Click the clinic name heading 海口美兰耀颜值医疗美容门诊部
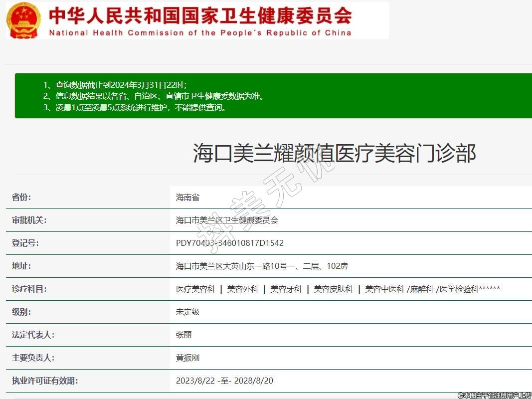This screenshot has height=399, width=532. click(334, 153)
